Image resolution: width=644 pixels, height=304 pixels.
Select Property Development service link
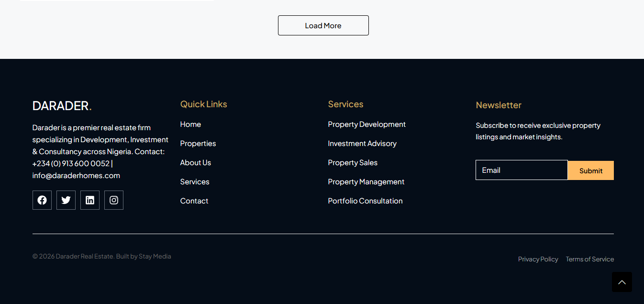coord(366,124)
